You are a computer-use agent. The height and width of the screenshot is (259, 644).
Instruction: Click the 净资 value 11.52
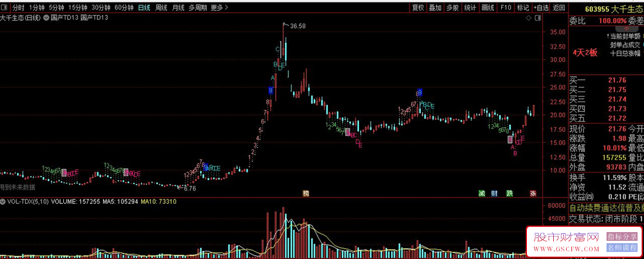coord(617,187)
